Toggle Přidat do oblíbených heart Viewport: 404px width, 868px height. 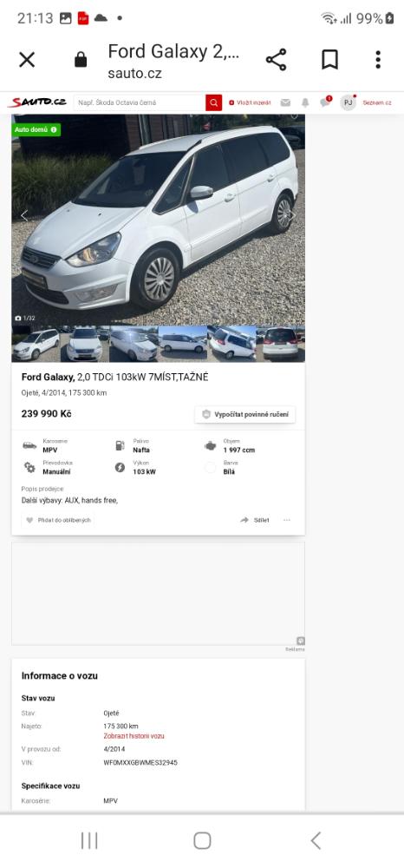58,520
